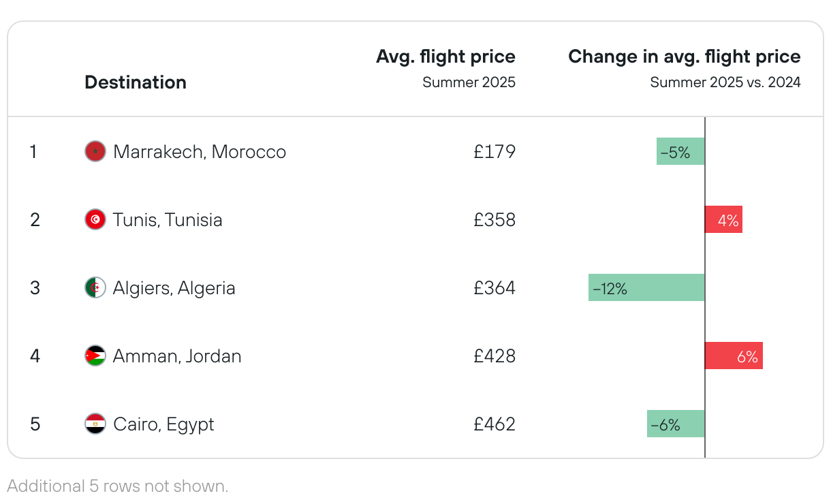The width and height of the screenshot is (831, 504).
Task: Click the Tunisia flag icon
Action: [95, 219]
